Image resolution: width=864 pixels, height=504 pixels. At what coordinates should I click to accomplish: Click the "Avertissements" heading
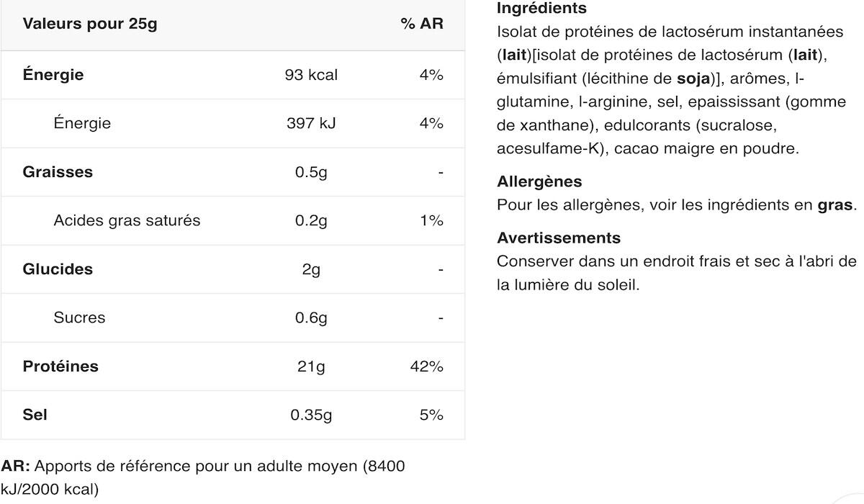(559, 238)
